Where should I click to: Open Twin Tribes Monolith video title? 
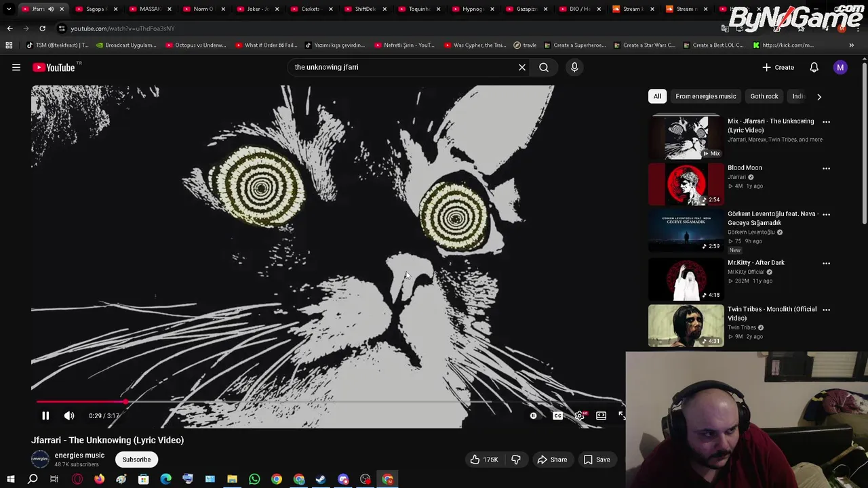772,313
